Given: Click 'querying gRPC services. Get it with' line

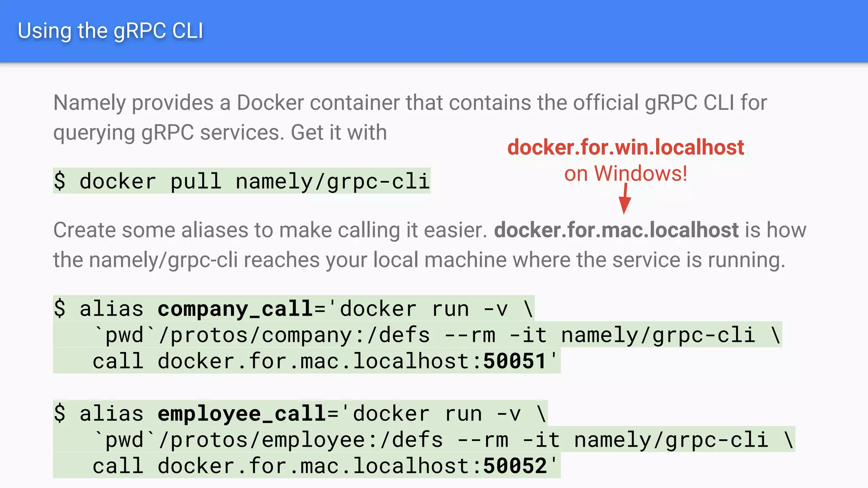Looking at the screenshot, I should click(x=220, y=133).
